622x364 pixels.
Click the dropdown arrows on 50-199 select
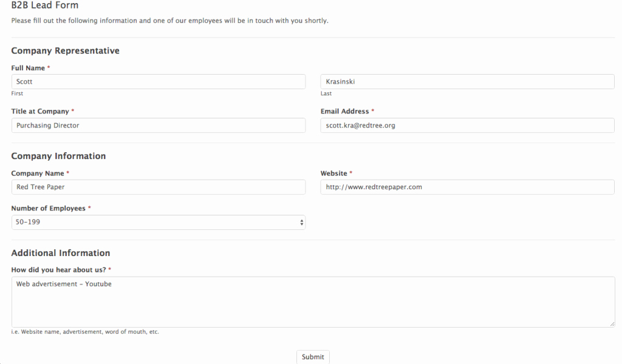301,223
